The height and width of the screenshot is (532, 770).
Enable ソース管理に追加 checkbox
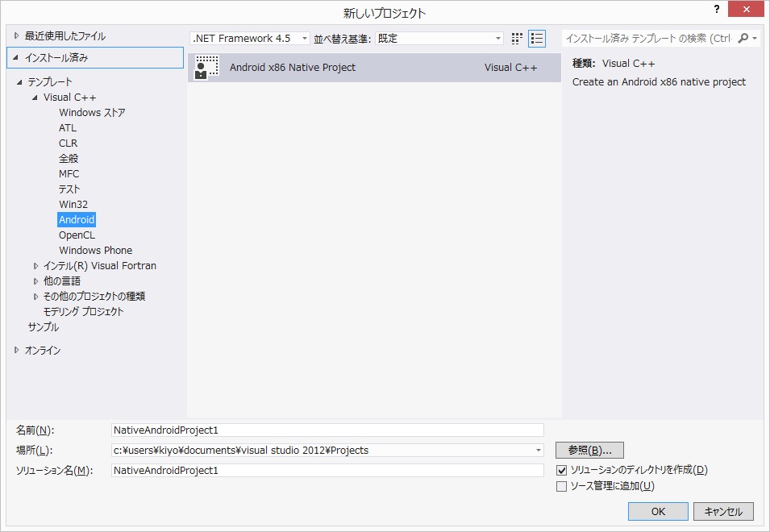coord(562,486)
